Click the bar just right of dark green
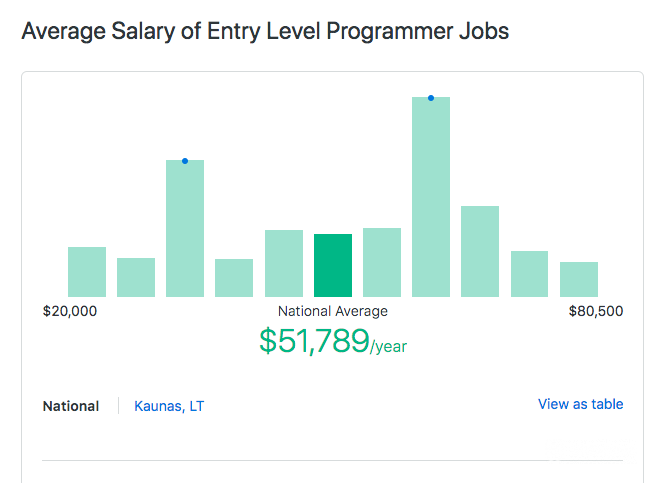The width and height of the screenshot is (663, 483). [x=382, y=262]
